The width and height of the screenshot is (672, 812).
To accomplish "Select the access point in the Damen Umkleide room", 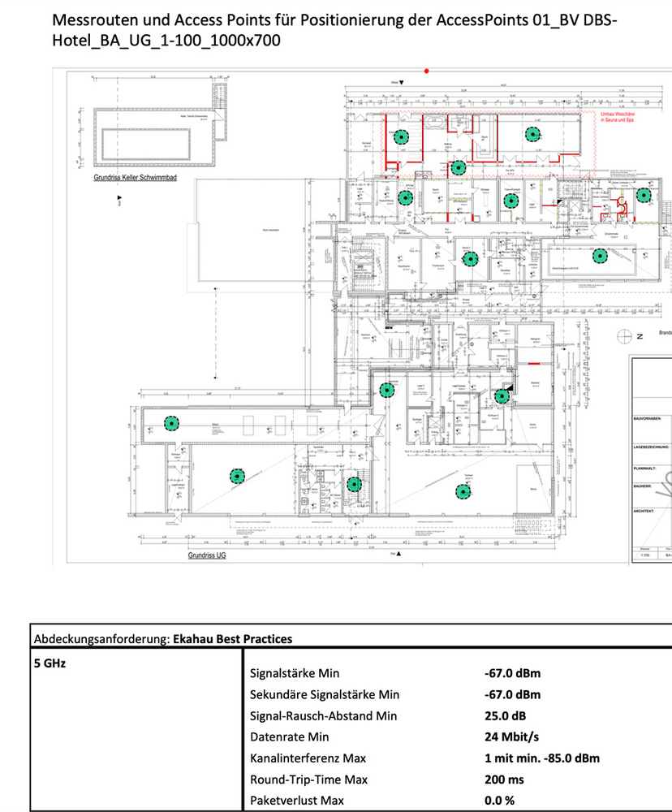I will 643,195.
